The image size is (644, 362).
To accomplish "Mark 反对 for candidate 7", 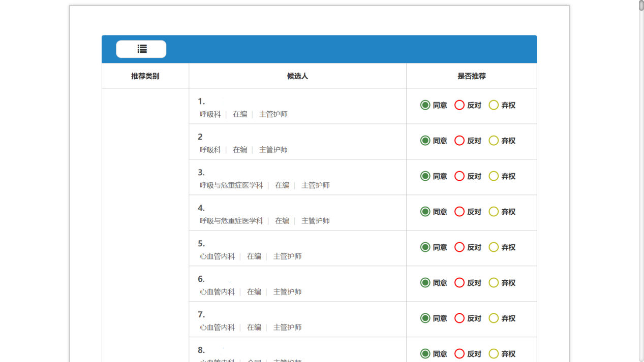I will click(459, 318).
